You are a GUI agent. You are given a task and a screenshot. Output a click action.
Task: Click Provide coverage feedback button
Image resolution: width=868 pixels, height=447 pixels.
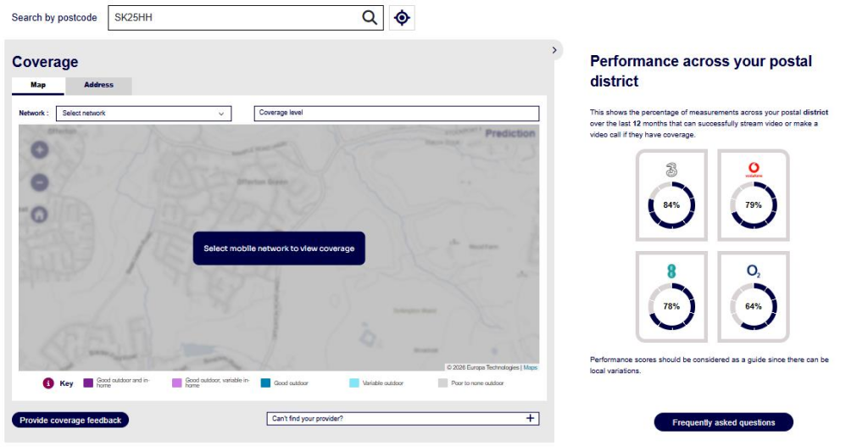[70, 421]
